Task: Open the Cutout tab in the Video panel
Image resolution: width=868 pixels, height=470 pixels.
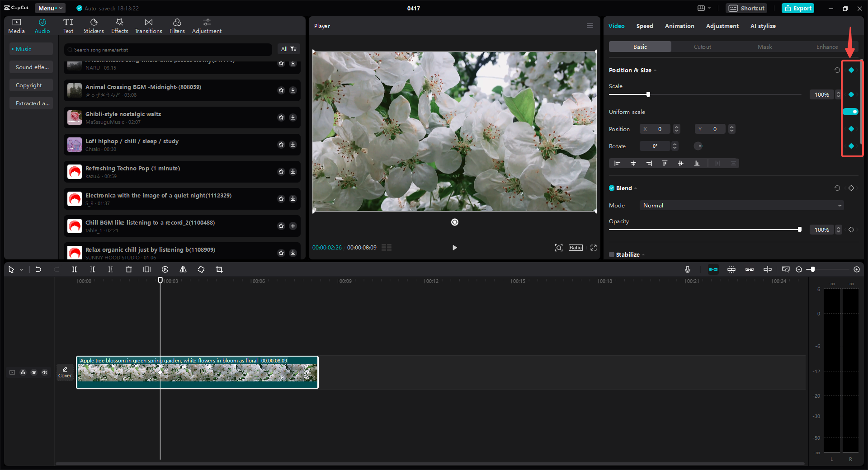Action: pyautogui.click(x=702, y=47)
